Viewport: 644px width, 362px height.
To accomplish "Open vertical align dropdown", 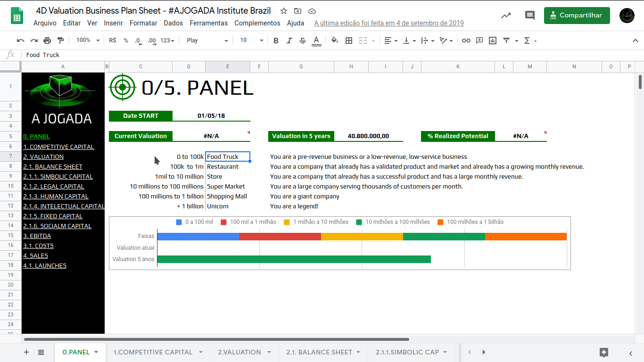I will point(409,41).
